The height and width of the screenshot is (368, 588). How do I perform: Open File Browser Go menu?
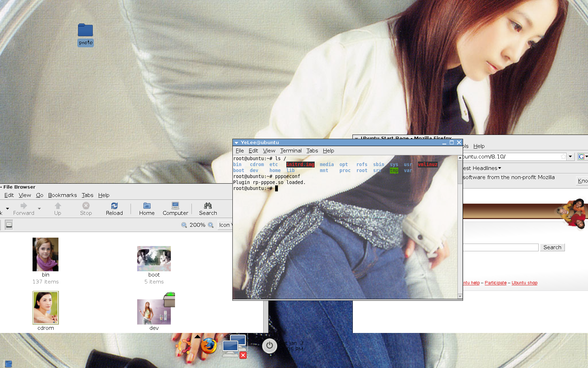click(40, 195)
